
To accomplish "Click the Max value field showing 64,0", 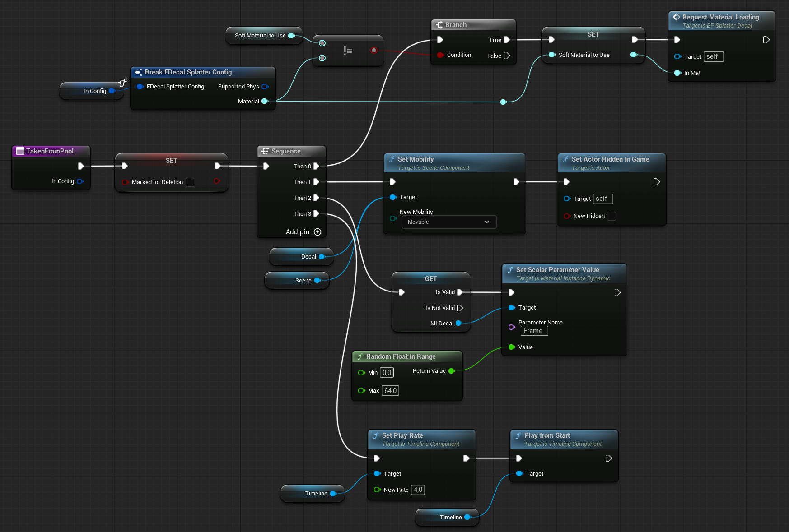I will 390,391.
